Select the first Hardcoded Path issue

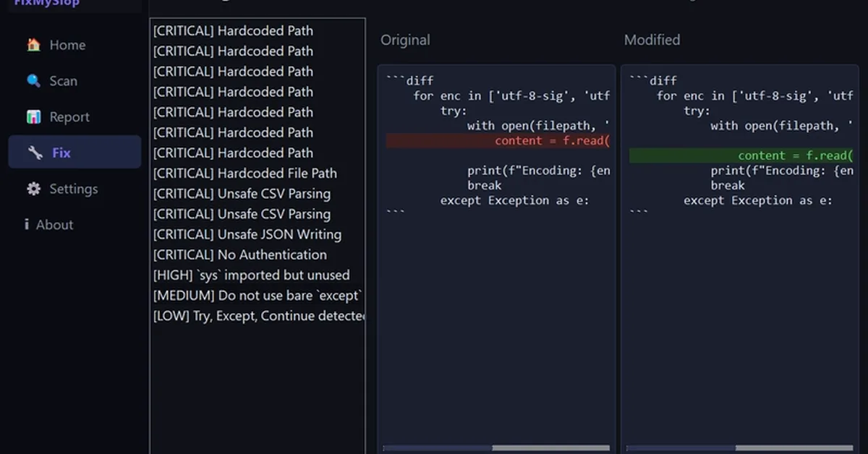(x=233, y=31)
